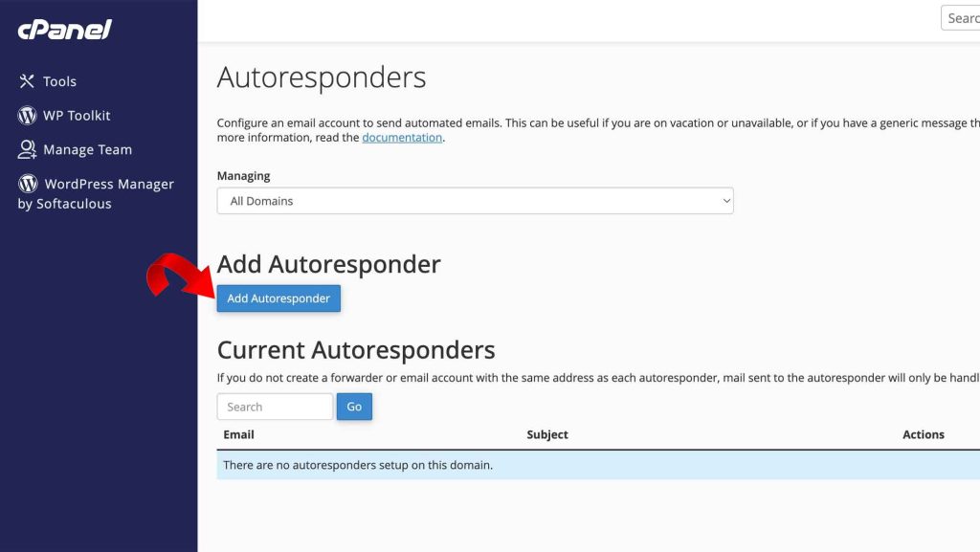Select WP Toolkit in the sidebar
The image size is (980, 552).
point(76,115)
